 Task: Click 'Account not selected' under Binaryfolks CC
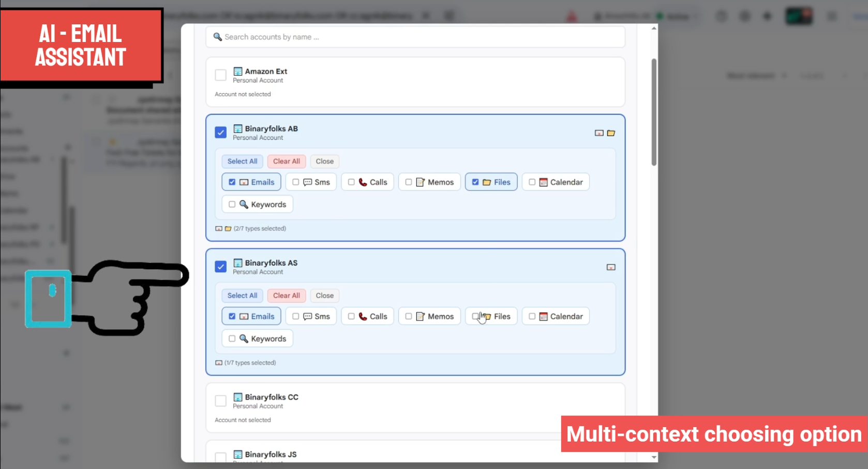pyautogui.click(x=243, y=420)
